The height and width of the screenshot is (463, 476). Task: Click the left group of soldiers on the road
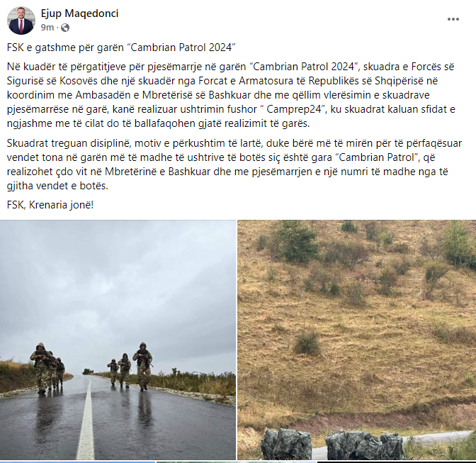point(47,367)
